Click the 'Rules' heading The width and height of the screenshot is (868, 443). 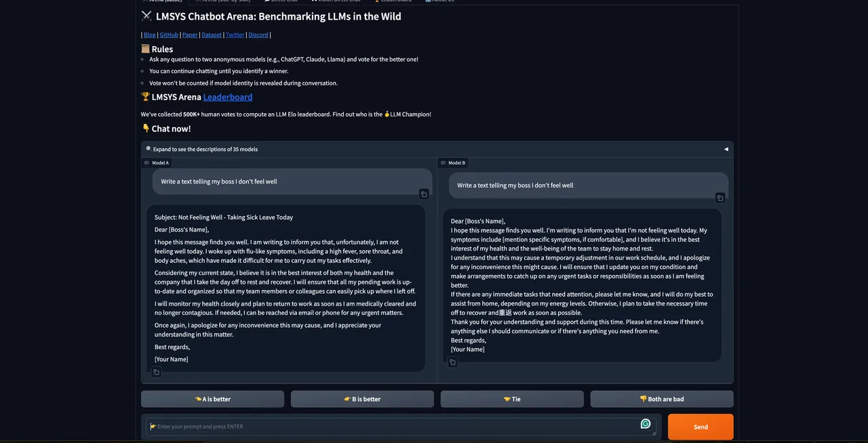(x=157, y=49)
